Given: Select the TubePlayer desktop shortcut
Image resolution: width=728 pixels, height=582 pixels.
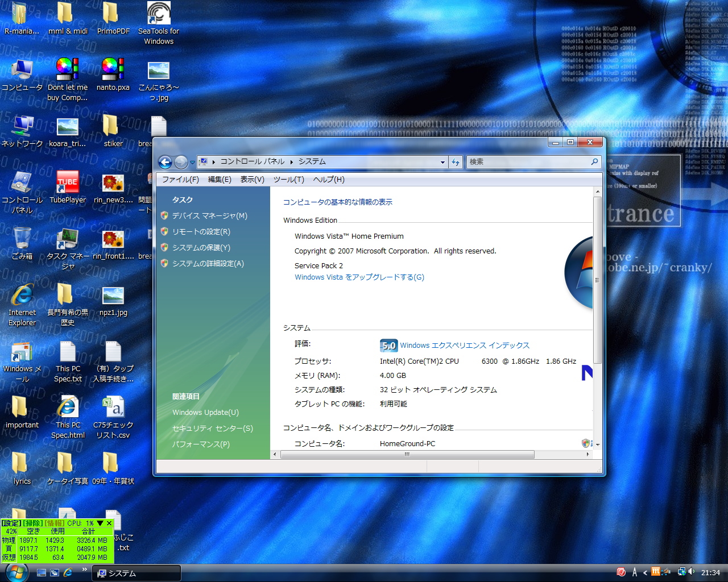Looking at the screenshot, I should (x=68, y=189).
